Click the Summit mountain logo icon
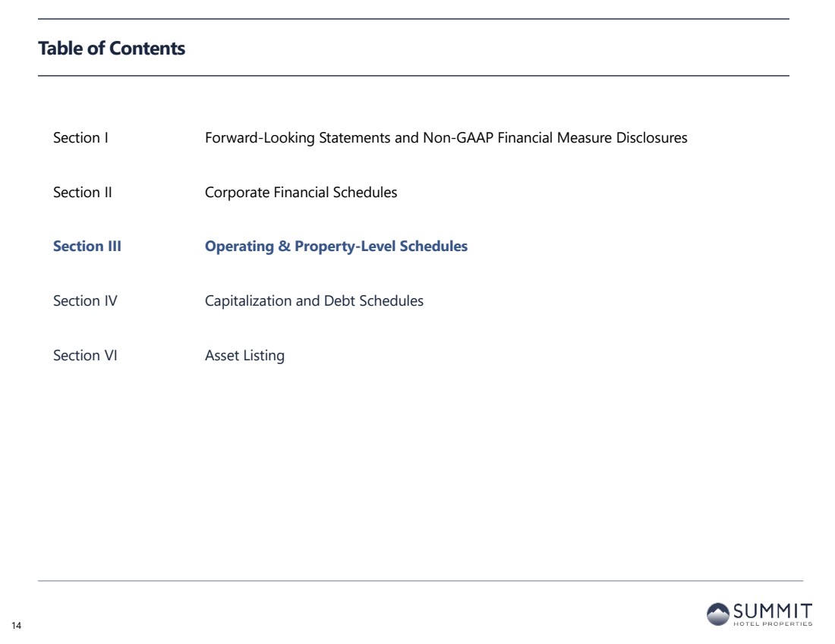Viewport: 835px width, 644px height. (x=718, y=614)
